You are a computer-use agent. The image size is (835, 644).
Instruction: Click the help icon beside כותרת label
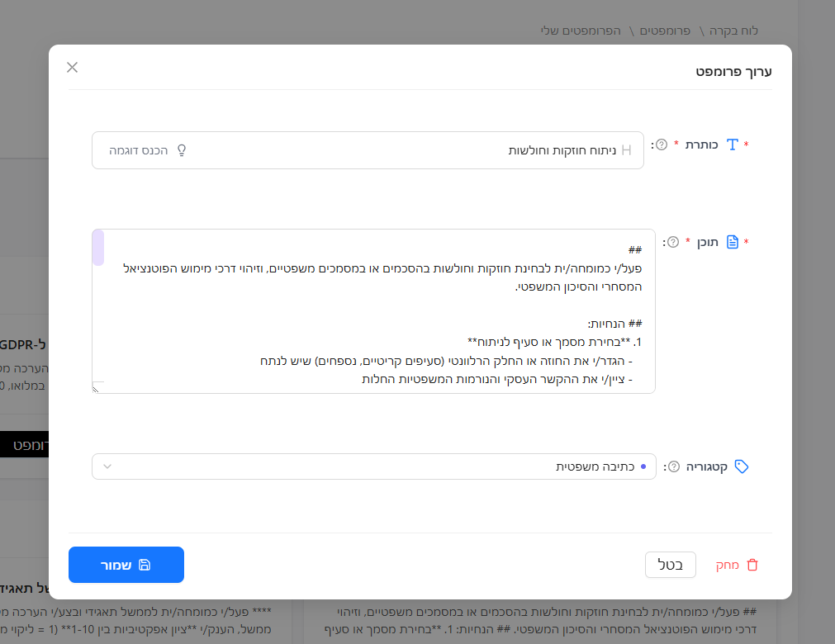pyautogui.click(x=662, y=144)
